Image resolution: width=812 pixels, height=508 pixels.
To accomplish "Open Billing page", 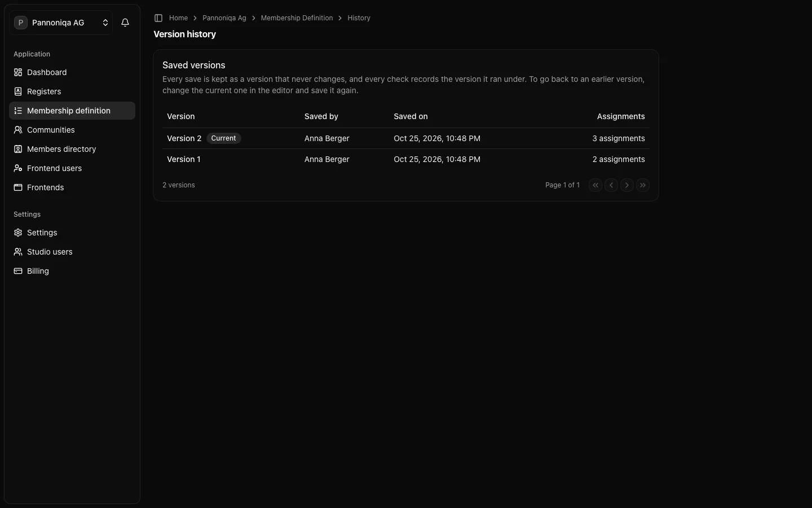I will pos(72,271).
